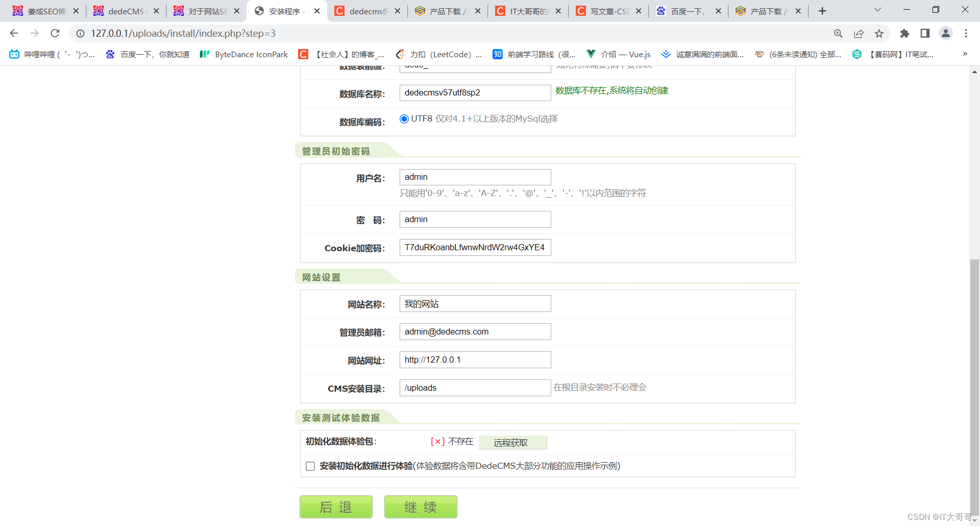
Task: Edit the 数据库名称 field
Action: click(x=475, y=93)
